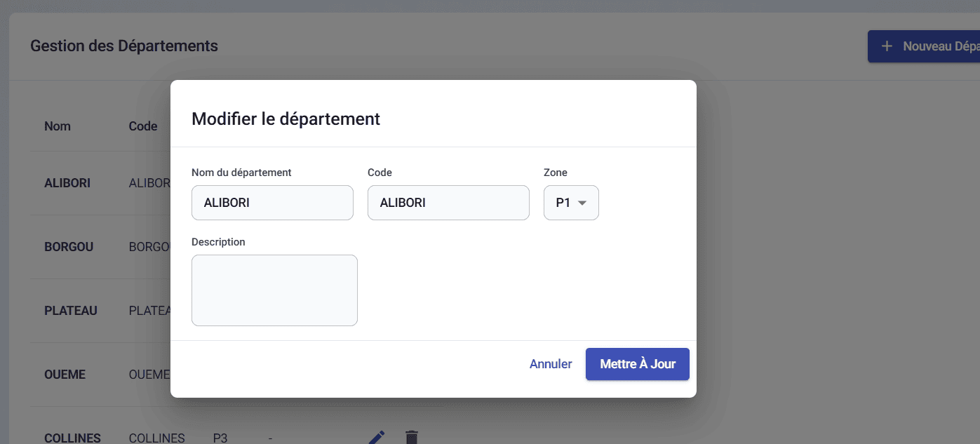The image size is (980, 444).
Task: Click the Nom column header
Action: [x=58, y=126]
